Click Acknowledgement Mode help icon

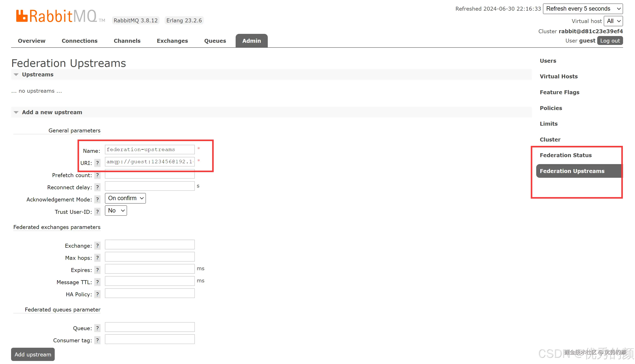coord(97,199)
